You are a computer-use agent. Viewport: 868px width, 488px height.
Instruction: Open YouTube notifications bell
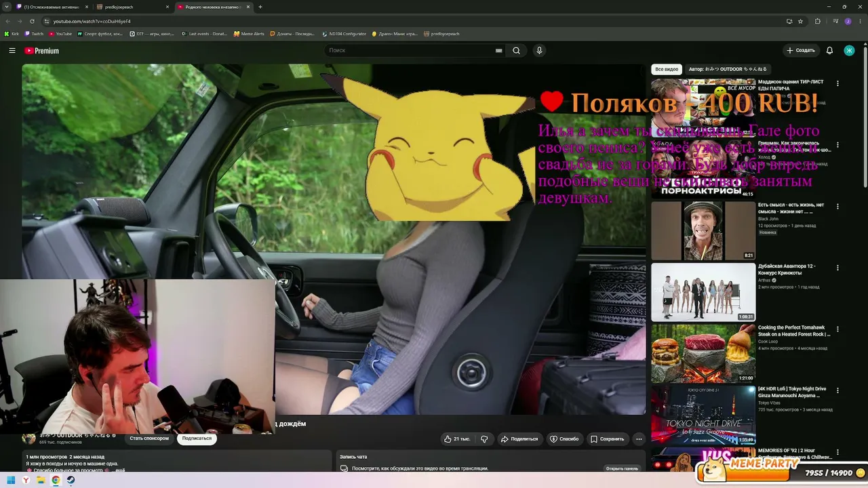(x=829, y=51)
